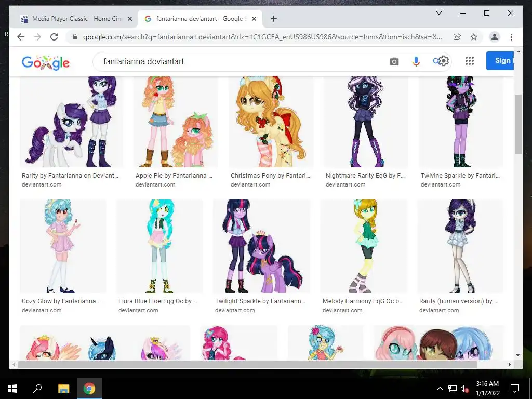Open the notification center
Screen dimensions: 532x399
pos(515,389)
